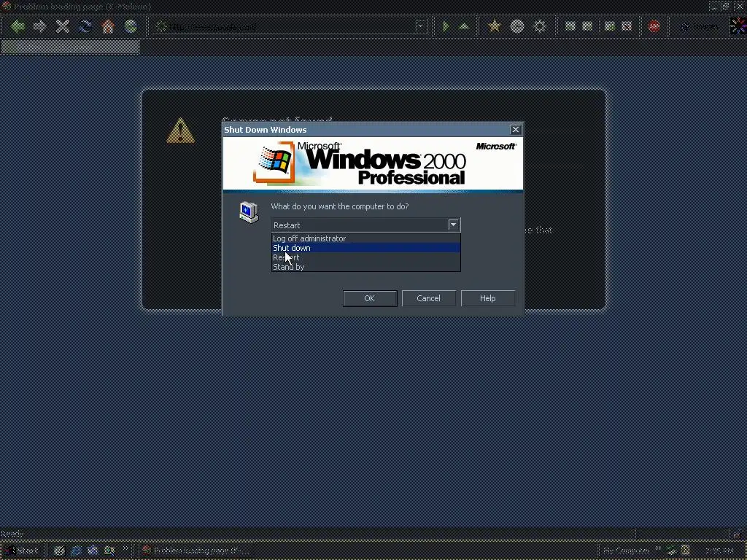
Task: Click the window toolbar icon with X mark
Action: coord(627,26)
